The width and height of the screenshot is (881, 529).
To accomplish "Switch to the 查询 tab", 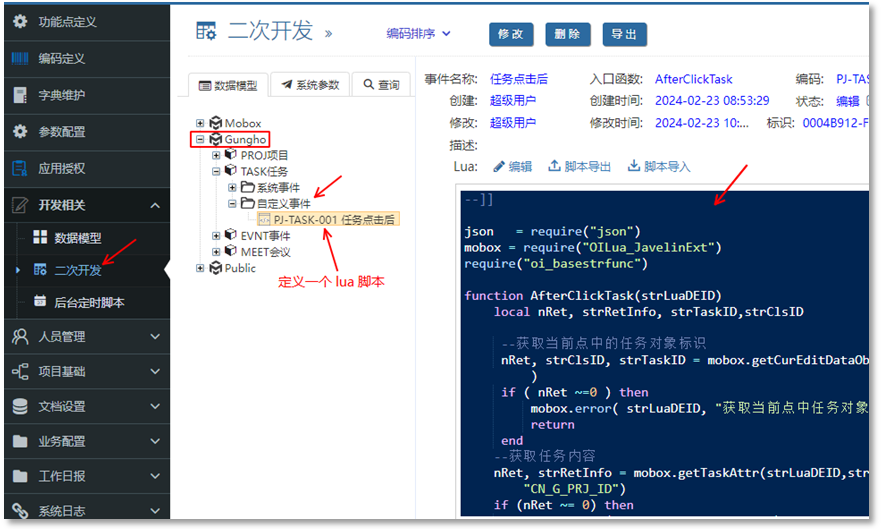I will [x=381, y=85].
